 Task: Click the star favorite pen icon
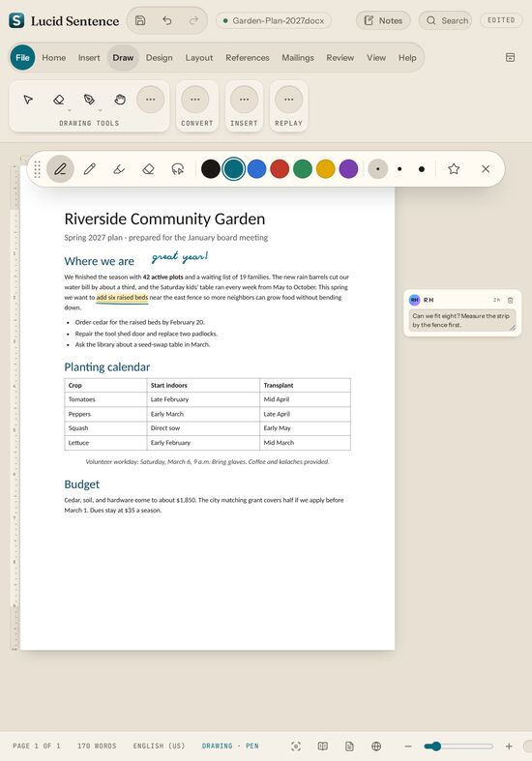tap(454, 169)
